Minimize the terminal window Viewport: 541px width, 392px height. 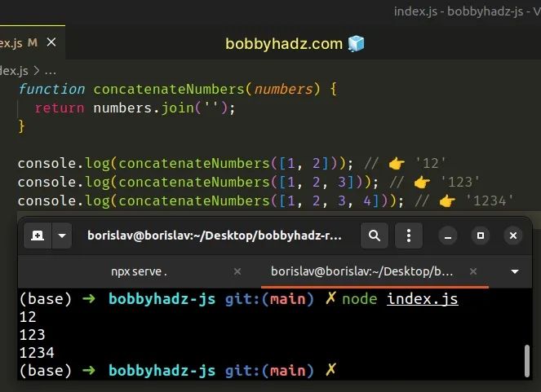(448, 236)
